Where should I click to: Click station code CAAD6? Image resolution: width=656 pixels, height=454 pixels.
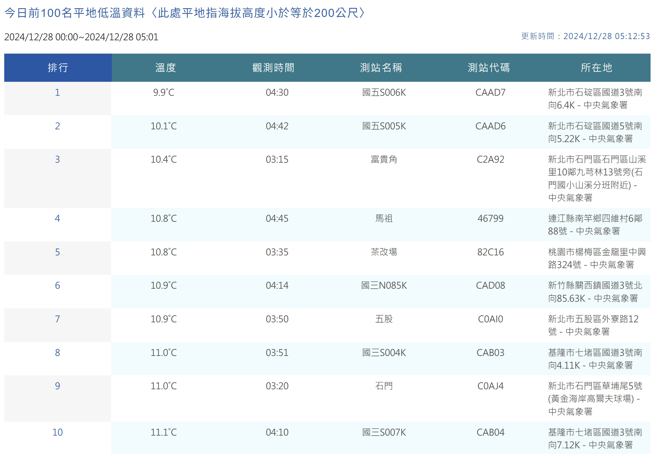coord(490,126)
